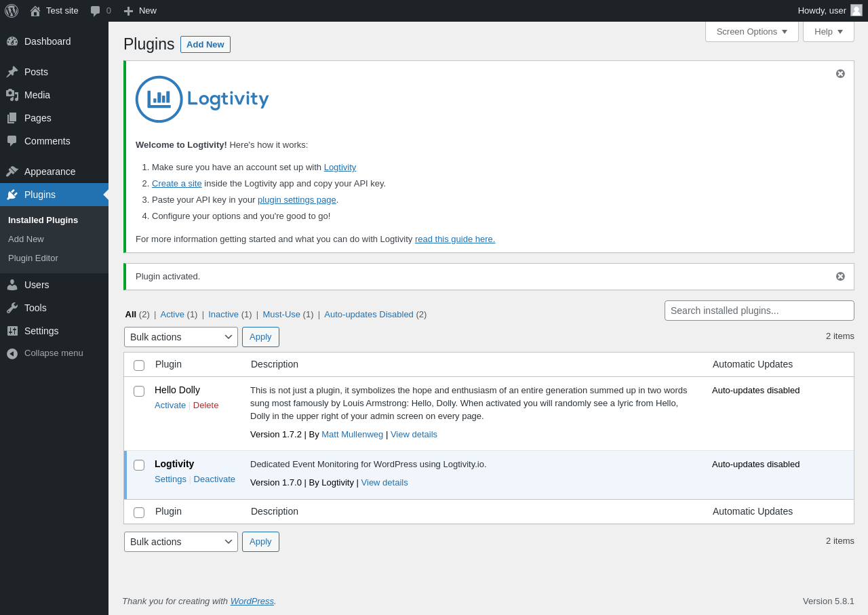868x615 pixels.
Task: Open Howdy, user account menu
Action: pos(830,11)
